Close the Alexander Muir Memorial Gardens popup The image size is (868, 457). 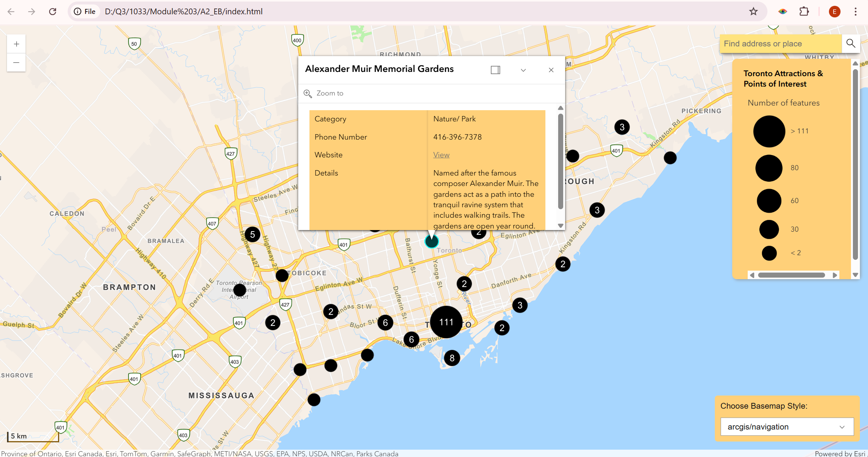(x=551, y=70)
